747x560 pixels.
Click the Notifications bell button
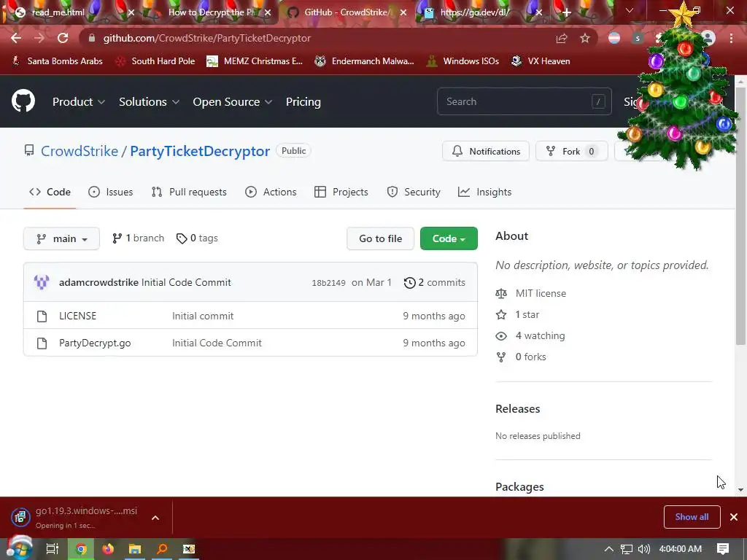coord(485,151)
